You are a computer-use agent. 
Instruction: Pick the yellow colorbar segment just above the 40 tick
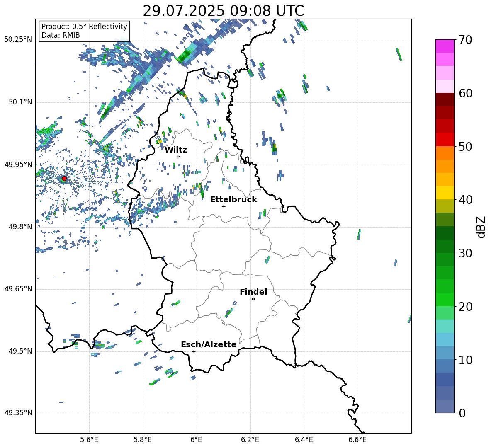click(445, 193)
